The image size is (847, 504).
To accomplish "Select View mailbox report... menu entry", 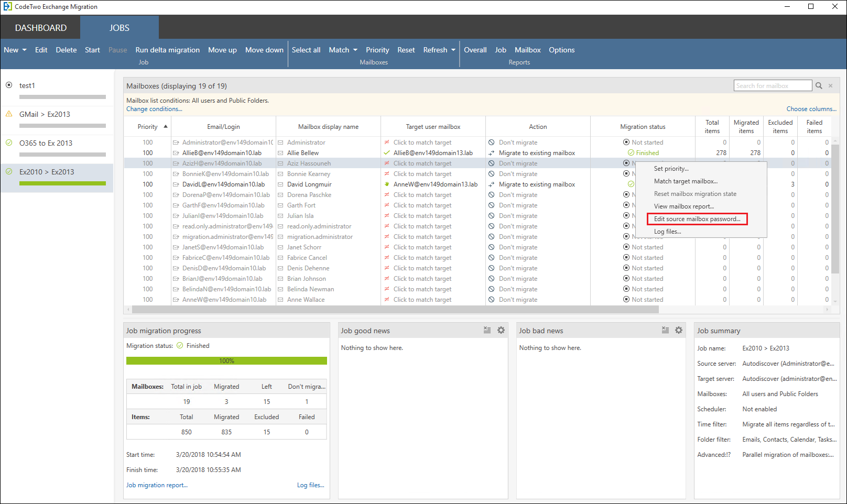I will 701,206.
